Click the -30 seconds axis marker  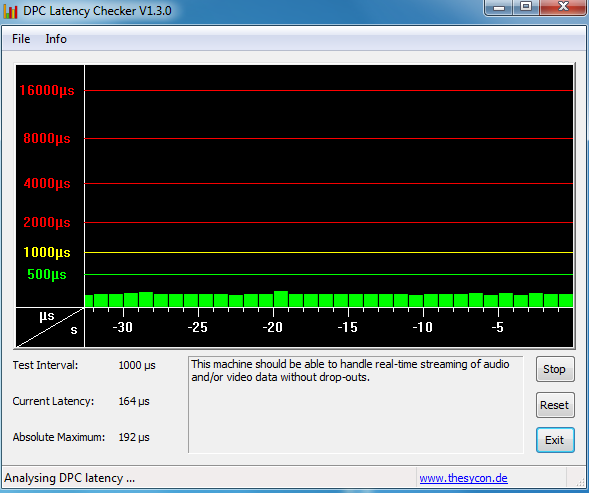pos(123,327)
